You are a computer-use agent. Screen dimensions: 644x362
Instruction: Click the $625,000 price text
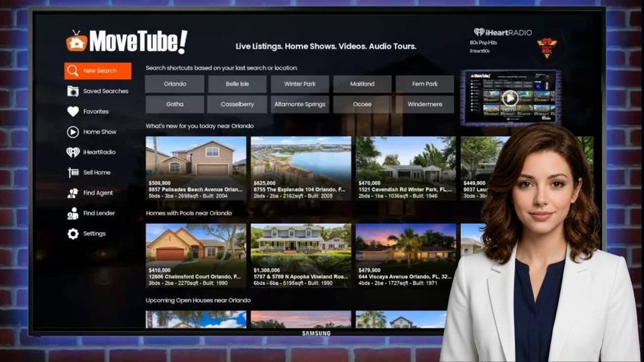[264, 183]
